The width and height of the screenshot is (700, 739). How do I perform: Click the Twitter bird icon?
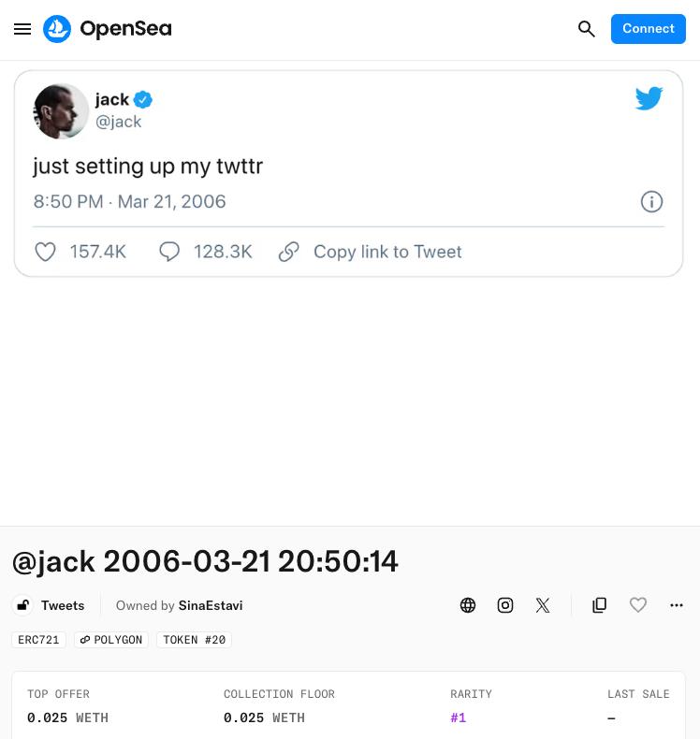(649, 98)
